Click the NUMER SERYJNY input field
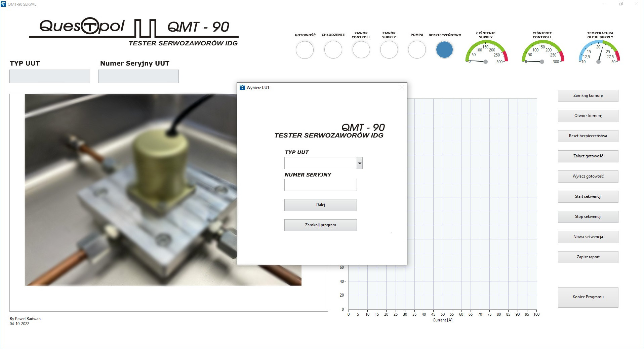The width and height of the screenshot is (644, 349). point(320,185)
